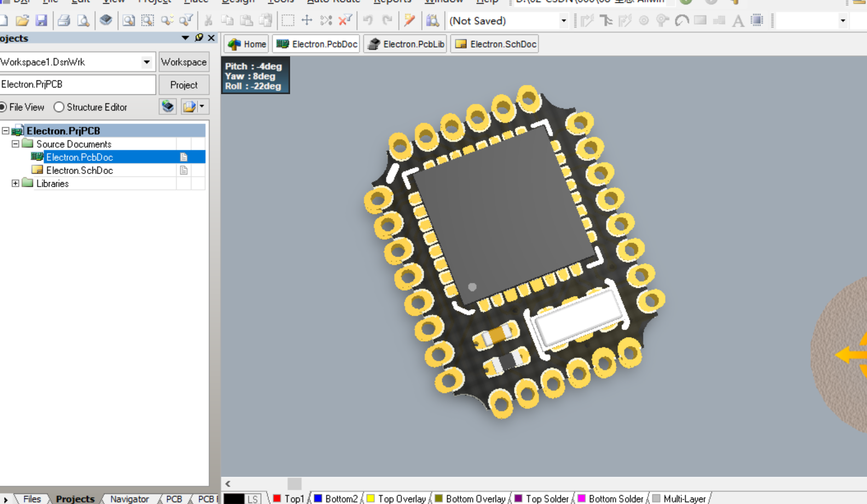Activate the Bottom Solder layer tab

(611, 499)
